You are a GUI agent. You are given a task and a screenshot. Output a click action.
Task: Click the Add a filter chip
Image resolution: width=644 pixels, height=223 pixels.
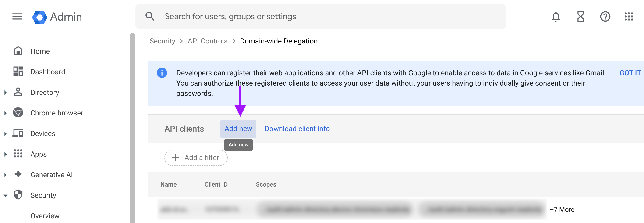point(195,158)
